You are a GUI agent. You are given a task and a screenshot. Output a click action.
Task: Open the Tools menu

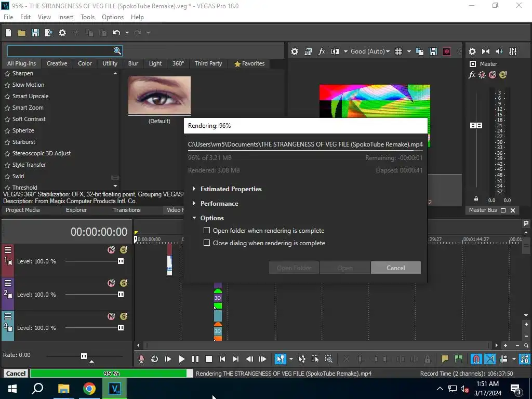(x=87, y=17)
